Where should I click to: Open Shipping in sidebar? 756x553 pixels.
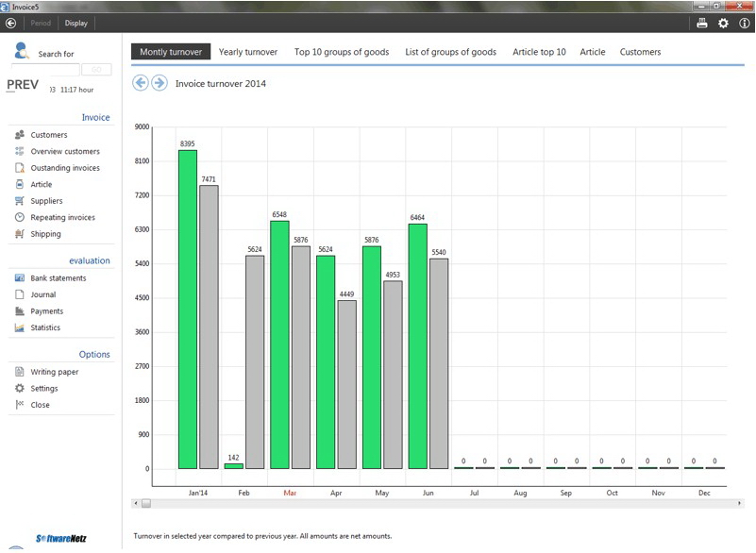tap(45, 234)
